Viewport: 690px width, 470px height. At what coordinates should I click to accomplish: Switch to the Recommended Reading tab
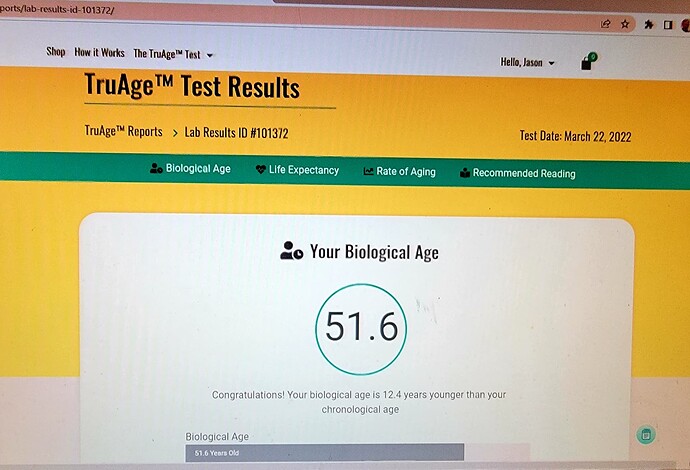(518, 173)
